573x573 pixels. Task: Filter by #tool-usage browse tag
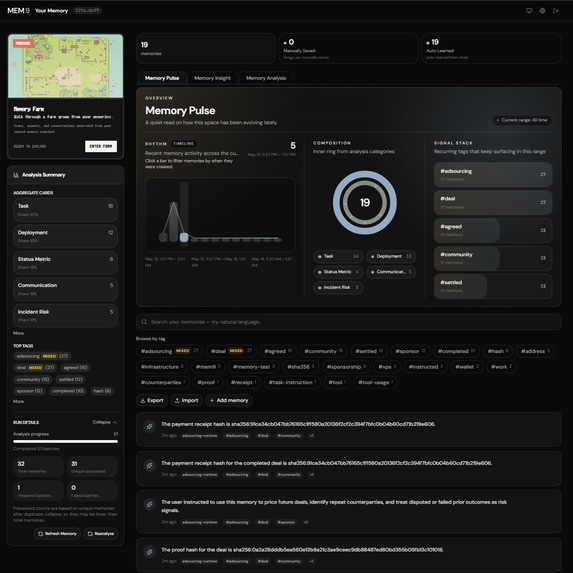point(375,383)
